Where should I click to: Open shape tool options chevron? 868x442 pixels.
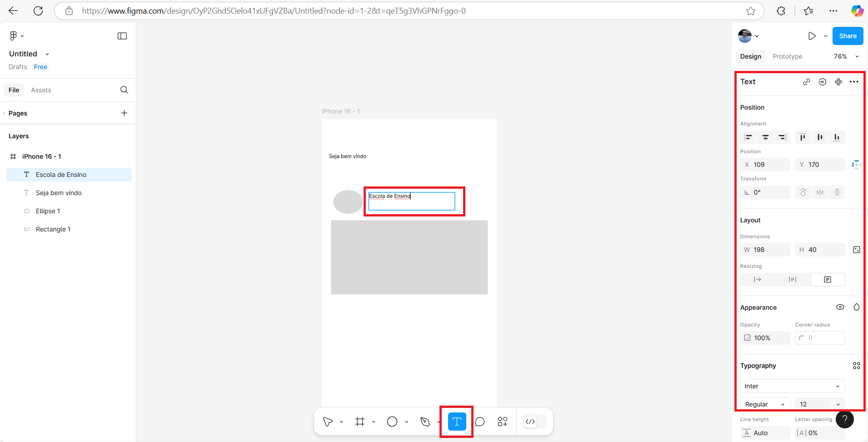tap(406, 422)
